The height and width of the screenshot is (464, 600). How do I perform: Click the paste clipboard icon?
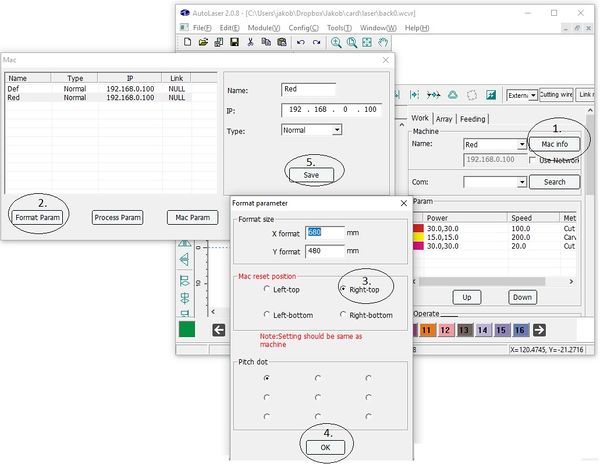coord(282,42)
